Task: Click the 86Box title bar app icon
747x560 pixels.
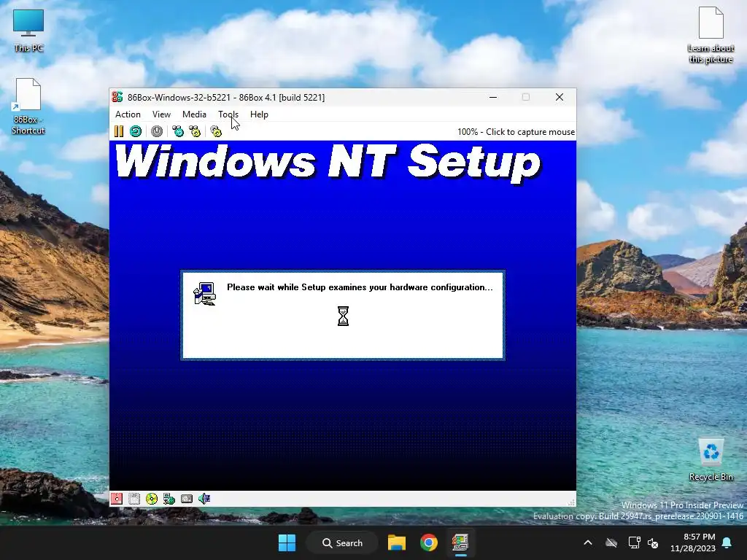Action: coord(117,97)
